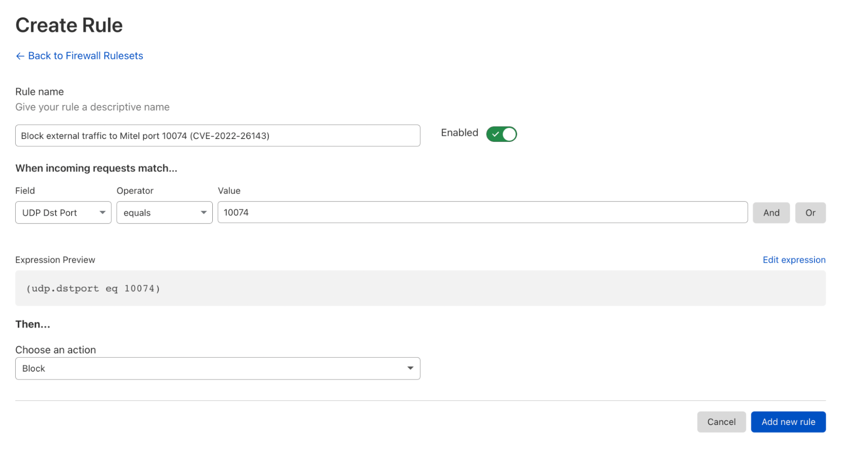
Task: Click Add new rule
Action: 788,422
